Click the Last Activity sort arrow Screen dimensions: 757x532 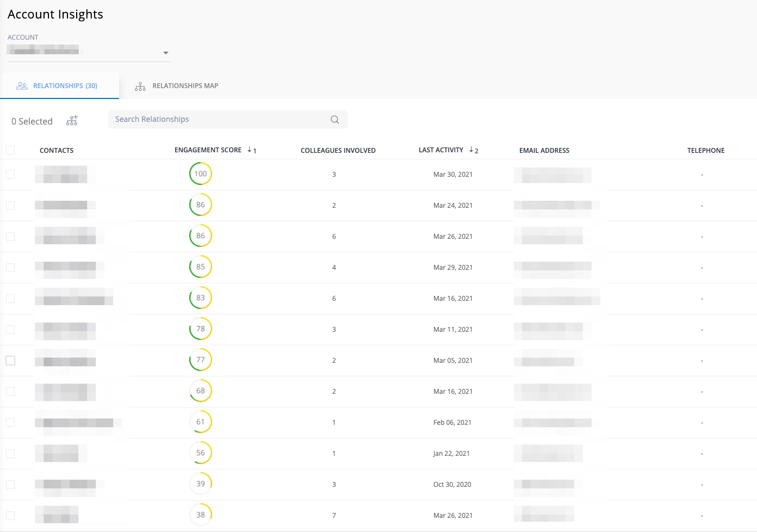point(471,150)
